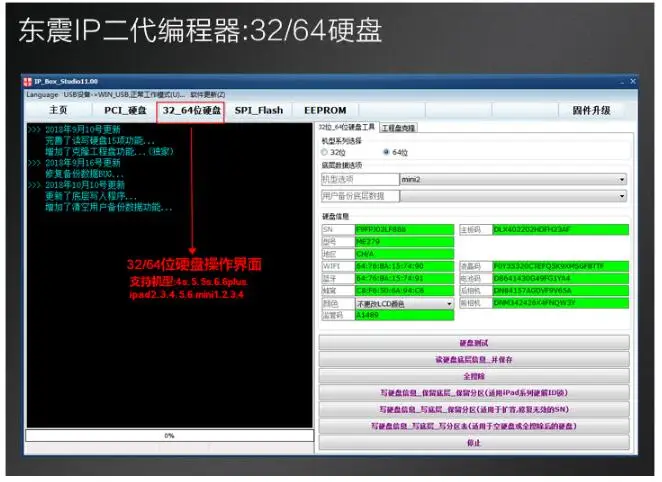
Task: Select the 32_64位硬盘 tab
Action: click(191, 111)
